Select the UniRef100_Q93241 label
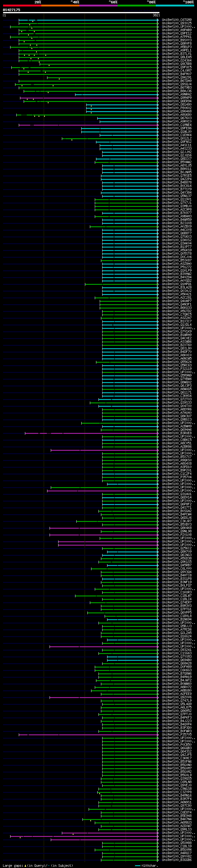 [x=176, y=650]
